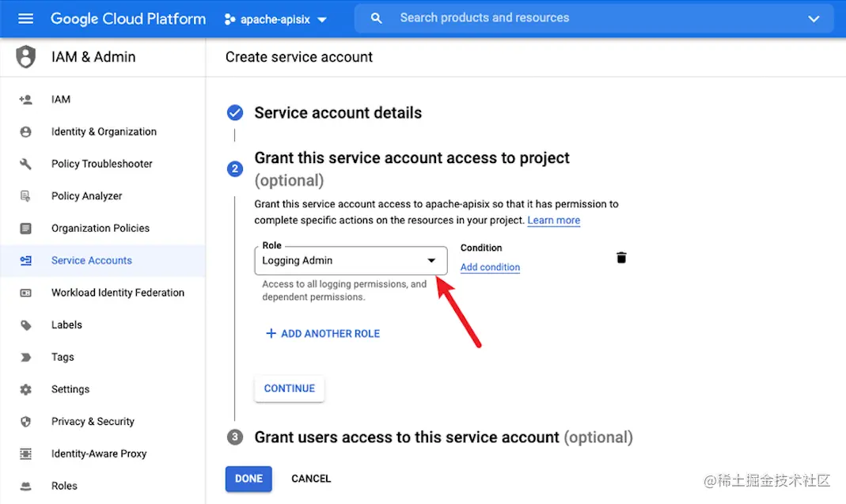The height and width of the screenshot is (504, 846).
Task: Click the CANCEL button
Action: (311, 479)
